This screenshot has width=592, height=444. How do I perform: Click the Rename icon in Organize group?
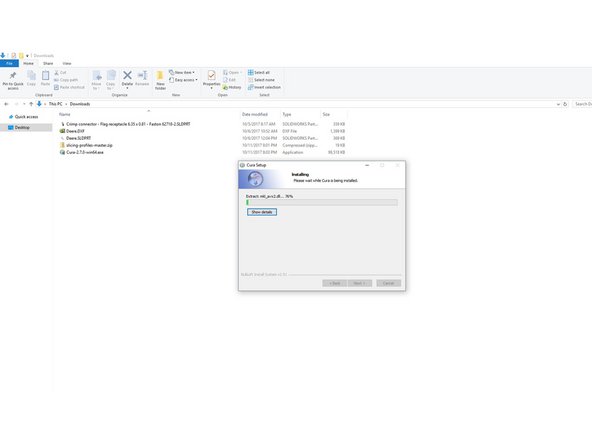click(x=142, y=76)
